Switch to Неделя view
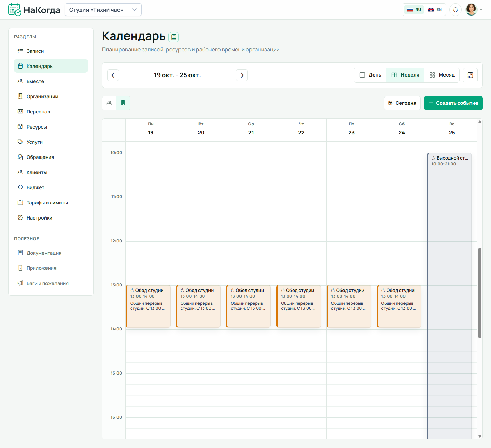This screenshot has height=448, width=491. [x=405, y=75]
